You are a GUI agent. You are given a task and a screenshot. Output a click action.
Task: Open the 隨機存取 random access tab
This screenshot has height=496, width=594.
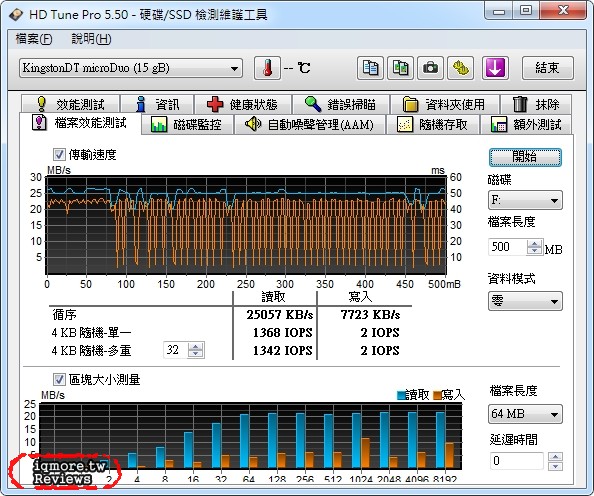click(433, 124)
